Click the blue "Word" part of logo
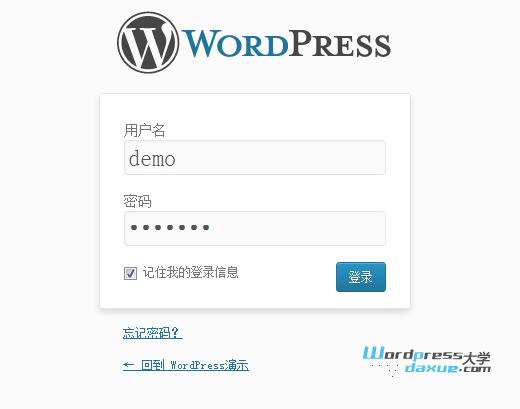The image size is (520, 409). pyautogui.click(x=235, y=43)
